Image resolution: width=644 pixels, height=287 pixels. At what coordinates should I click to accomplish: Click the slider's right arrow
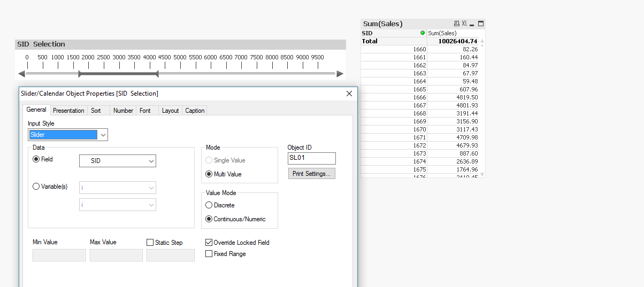340,74
